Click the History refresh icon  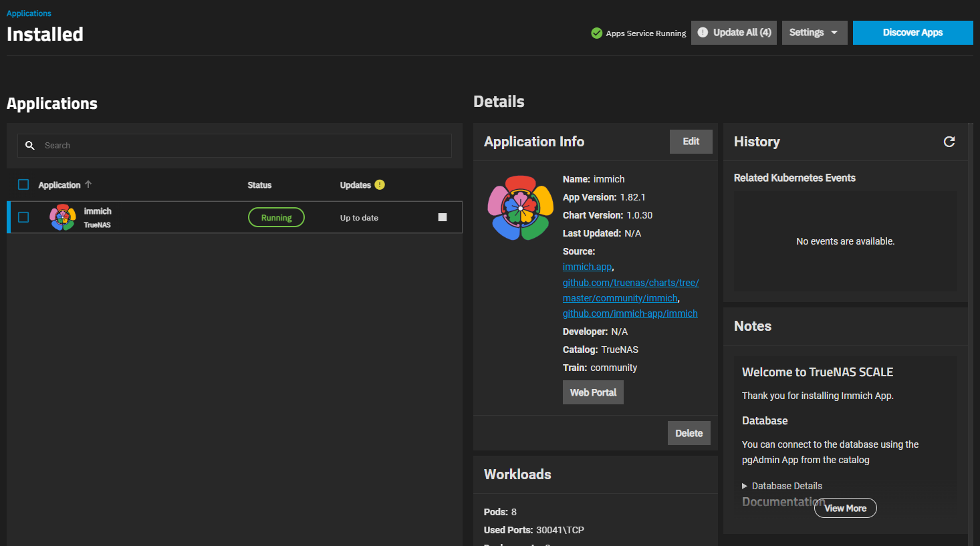click(x=949, y=142)
